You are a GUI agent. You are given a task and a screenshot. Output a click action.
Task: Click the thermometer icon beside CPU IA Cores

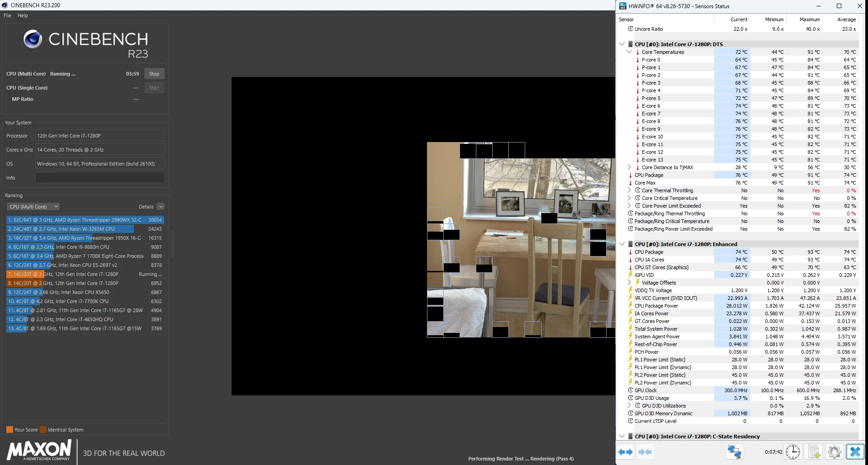(630, 260)
